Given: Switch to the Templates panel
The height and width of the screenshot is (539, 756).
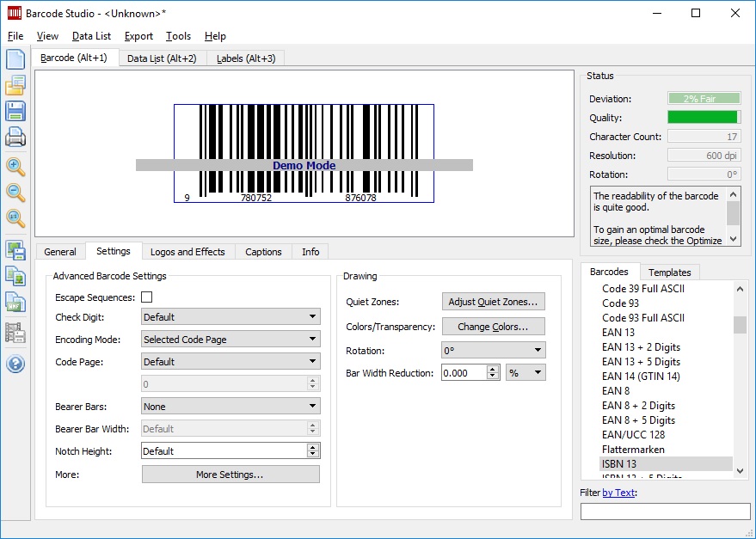Looking at the screenshot, I should 670,272.
